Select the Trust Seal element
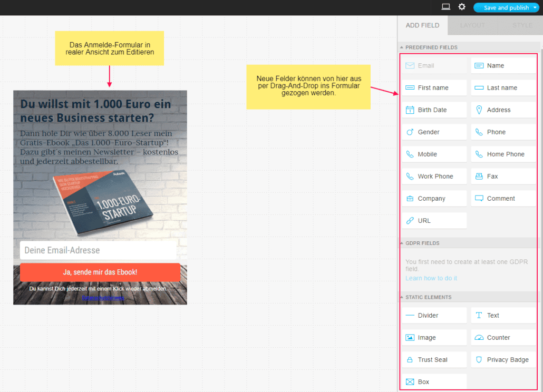This screenshot has width=543, height=392. 434,360
